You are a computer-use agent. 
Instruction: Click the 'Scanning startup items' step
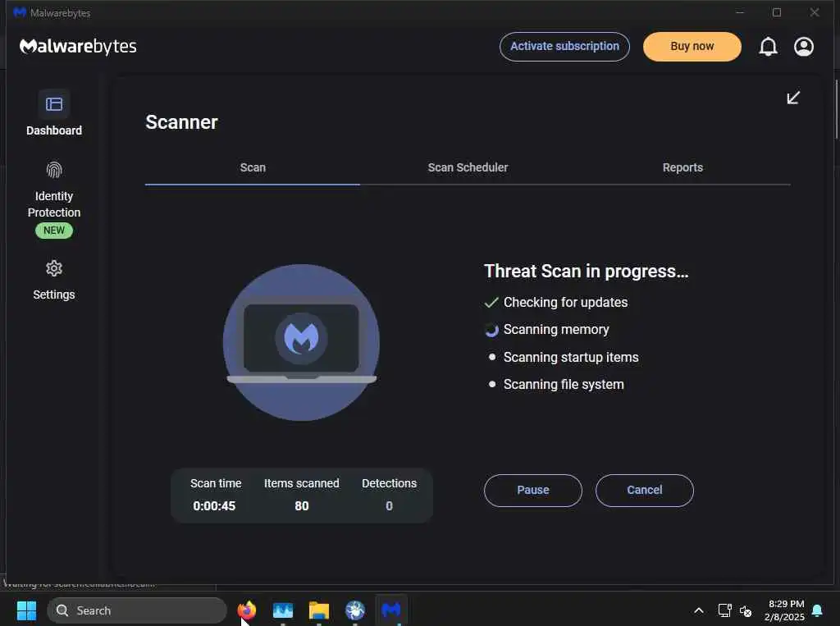pos(571,358)
